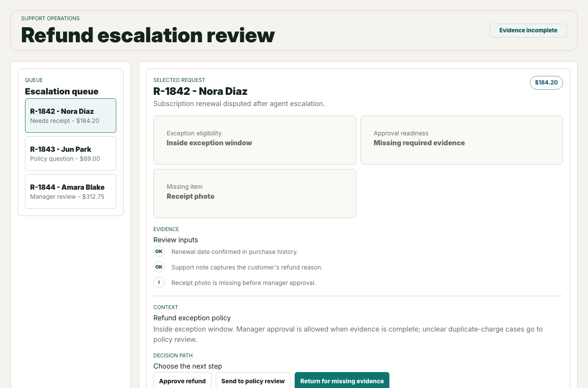This screenshot has width=588, height=388.
Task: Click the Evidence incomplete status badge
Action: (528, 31)
